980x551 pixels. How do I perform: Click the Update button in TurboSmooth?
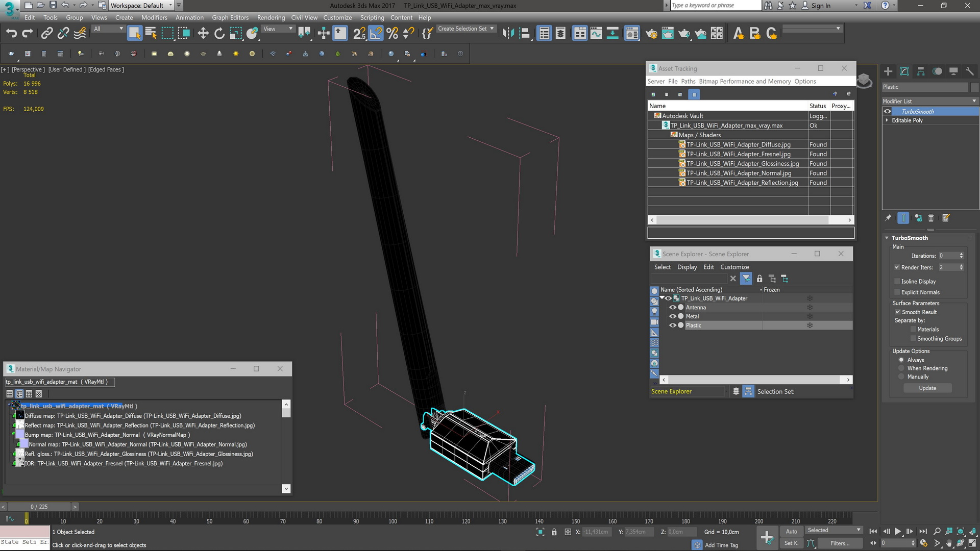(927, 388)
